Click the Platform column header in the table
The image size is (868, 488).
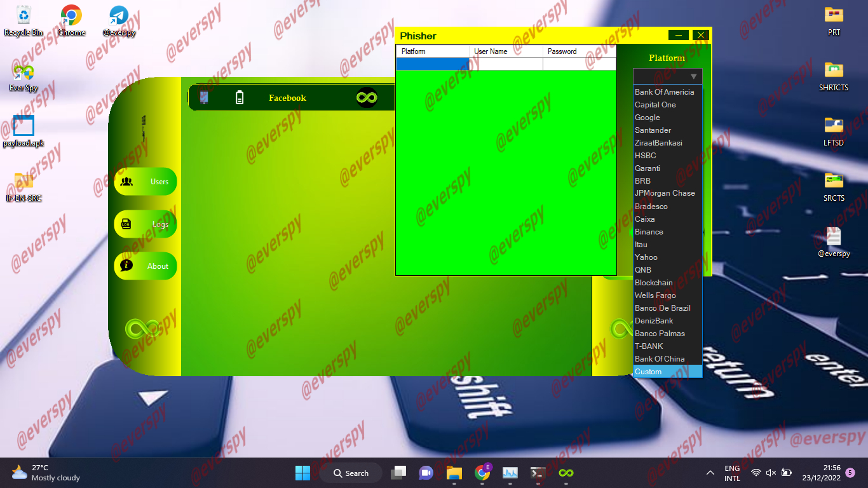tap(433, 51)
